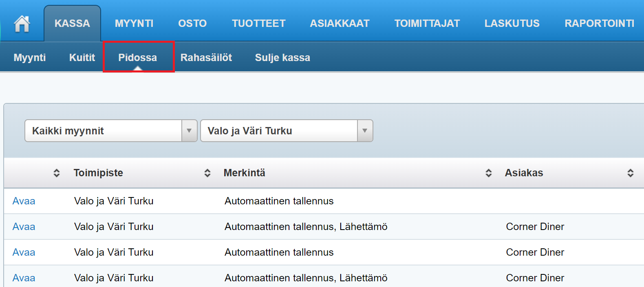Open the OSTO menu
This screenshot has width=644, height=287.
tap(192, 24)
